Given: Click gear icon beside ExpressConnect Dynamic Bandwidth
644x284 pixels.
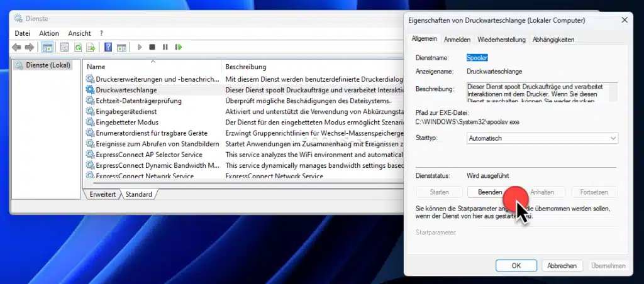Looking at the screenshot, I should 90,165.
